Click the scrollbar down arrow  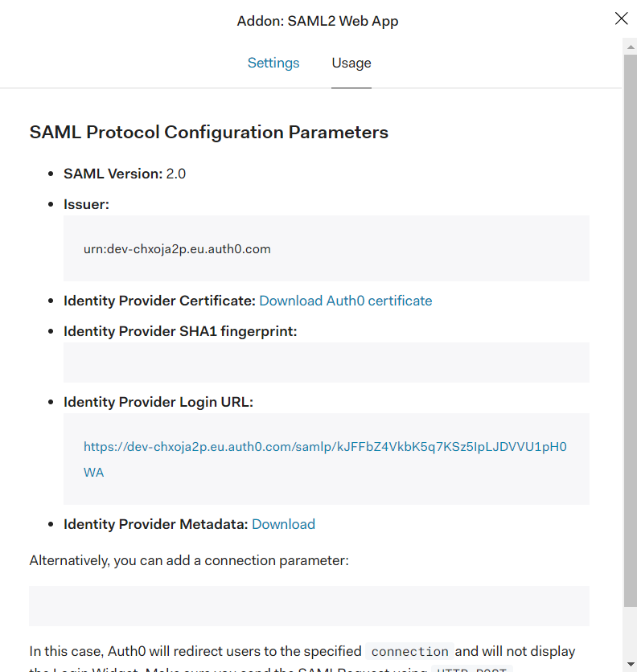tap(630, 664)
